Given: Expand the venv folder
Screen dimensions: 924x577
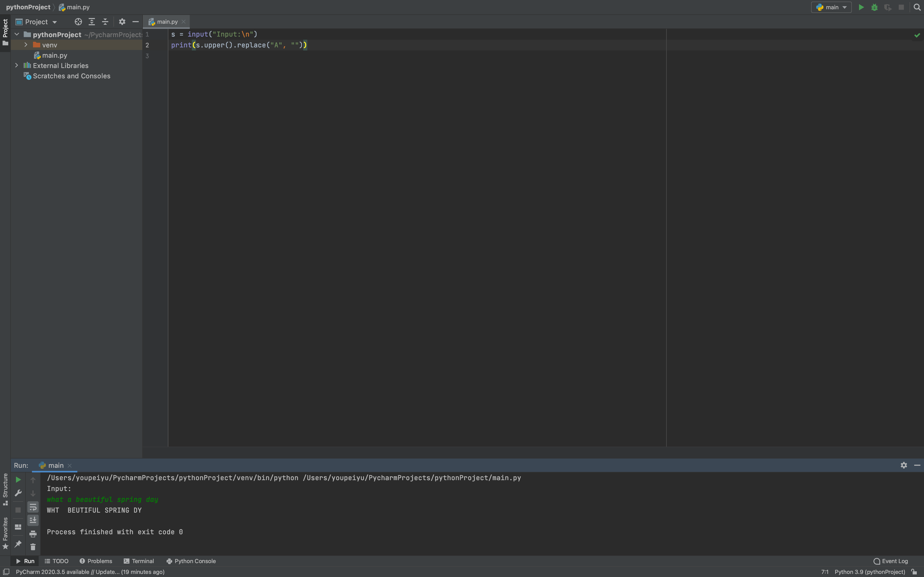Looking at the screenshot, I should [x=26, y=45].
